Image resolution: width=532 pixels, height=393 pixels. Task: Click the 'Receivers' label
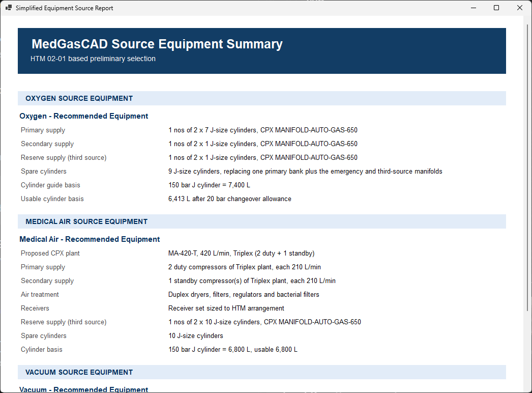pos(35,308)
